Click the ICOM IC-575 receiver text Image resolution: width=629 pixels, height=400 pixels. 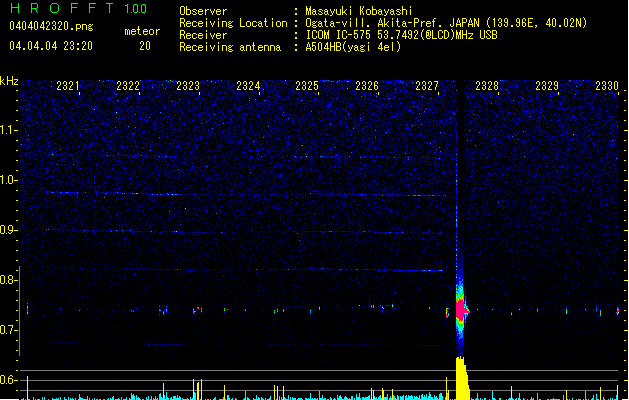(x=401, y=35)
